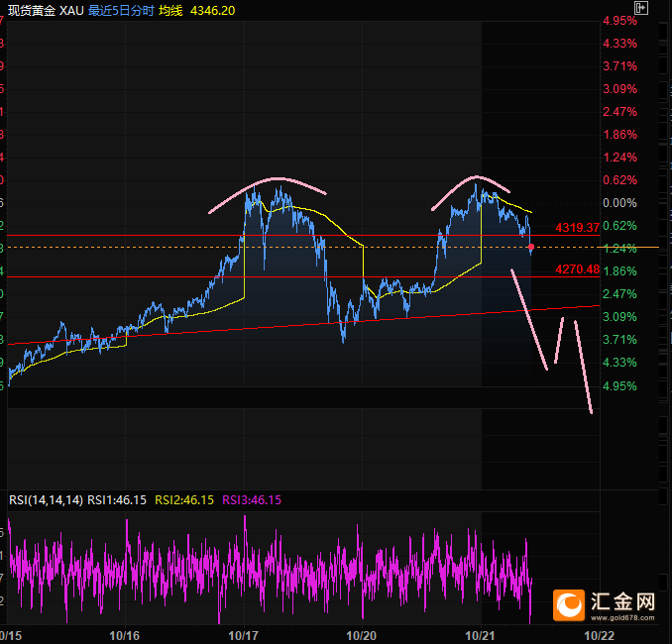Click the 最近5日分时 period label

[x=121, y=10]
